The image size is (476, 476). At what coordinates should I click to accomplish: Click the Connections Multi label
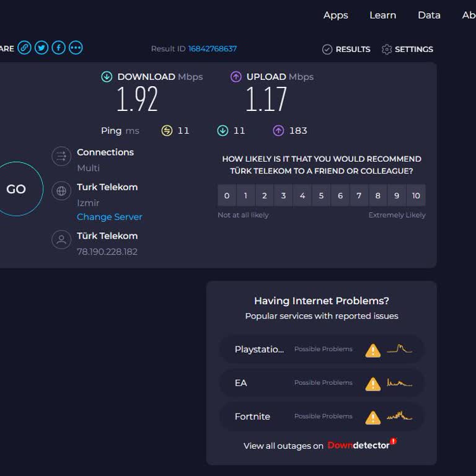coord(89,168)
